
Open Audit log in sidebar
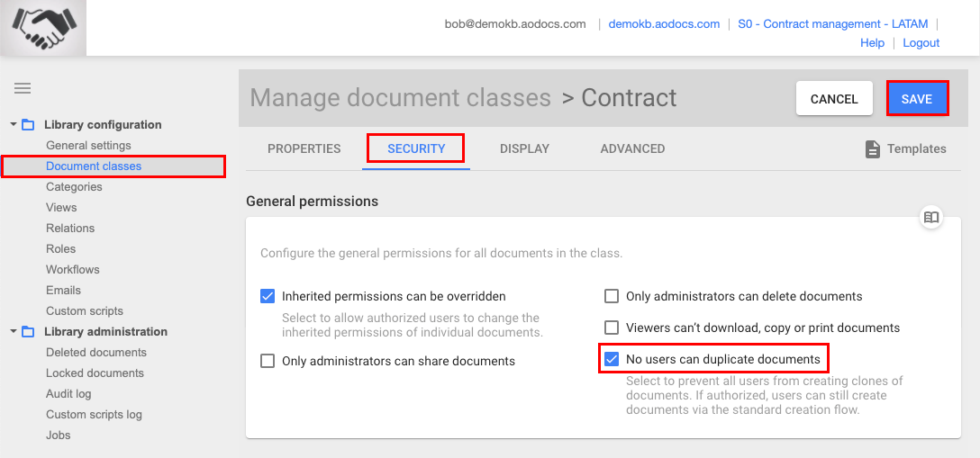[x=68, y=394]
